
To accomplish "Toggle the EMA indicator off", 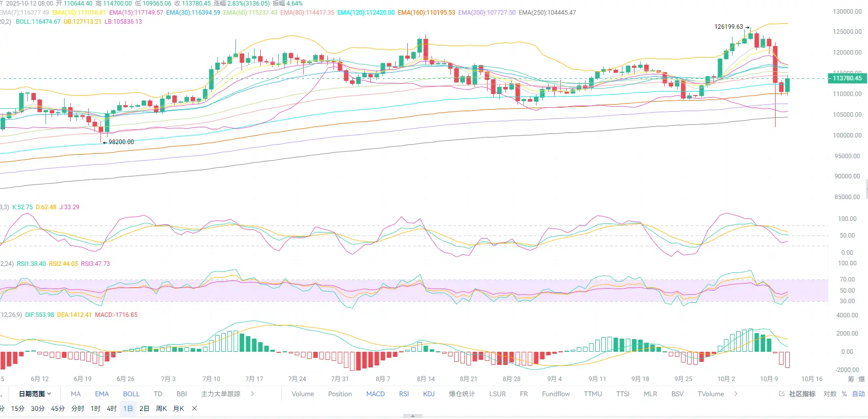I will pyautogui.click(x=102, y=394).
